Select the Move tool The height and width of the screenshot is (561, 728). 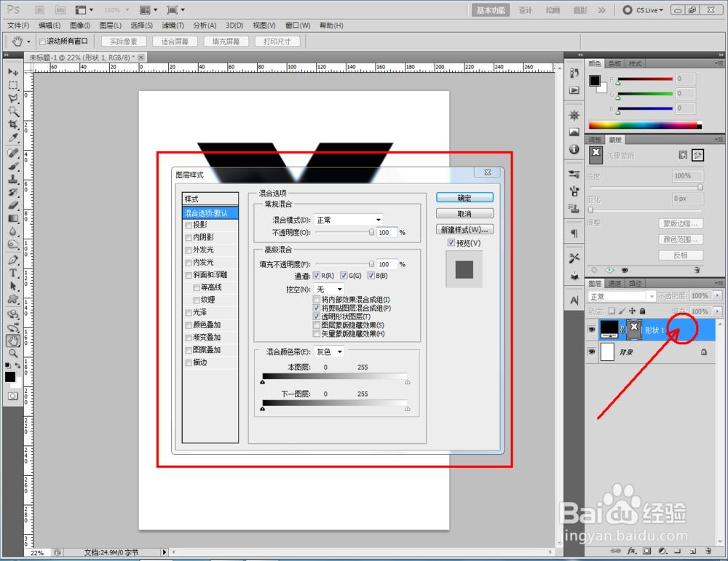pyautogui.click(x=13, y=72)
